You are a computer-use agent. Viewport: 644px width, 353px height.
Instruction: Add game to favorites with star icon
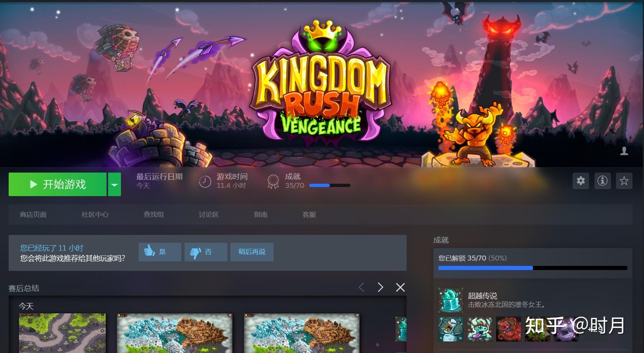click(x=624, y=181)
